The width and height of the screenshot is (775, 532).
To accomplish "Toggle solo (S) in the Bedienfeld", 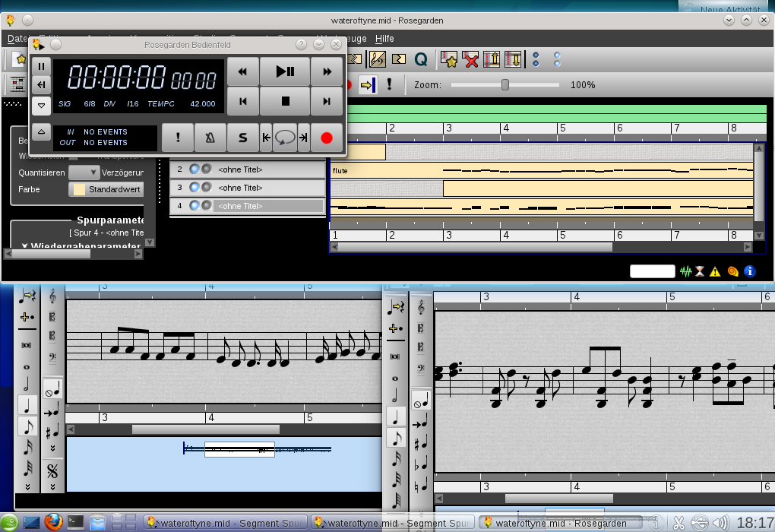I will point(242,138).
